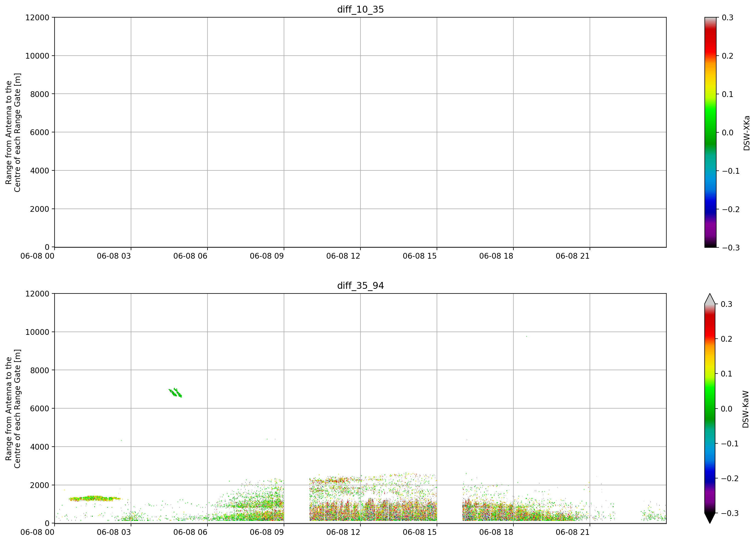This screenshot has height=542, width=756.
Task: Click the 06-08 18 x-tick under diff_35_94
Action: pyautogui.click(x=496, y=532)
